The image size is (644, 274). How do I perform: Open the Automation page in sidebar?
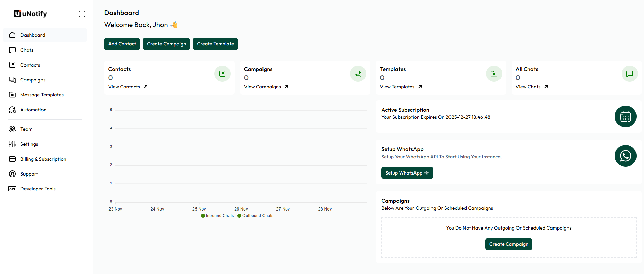(33, 110)
